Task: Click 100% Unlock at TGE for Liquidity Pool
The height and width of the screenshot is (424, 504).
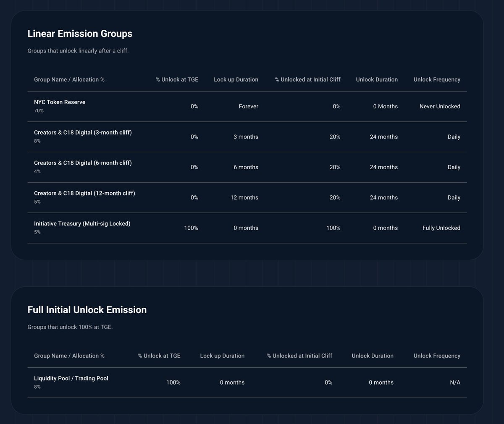Action: 173,382
